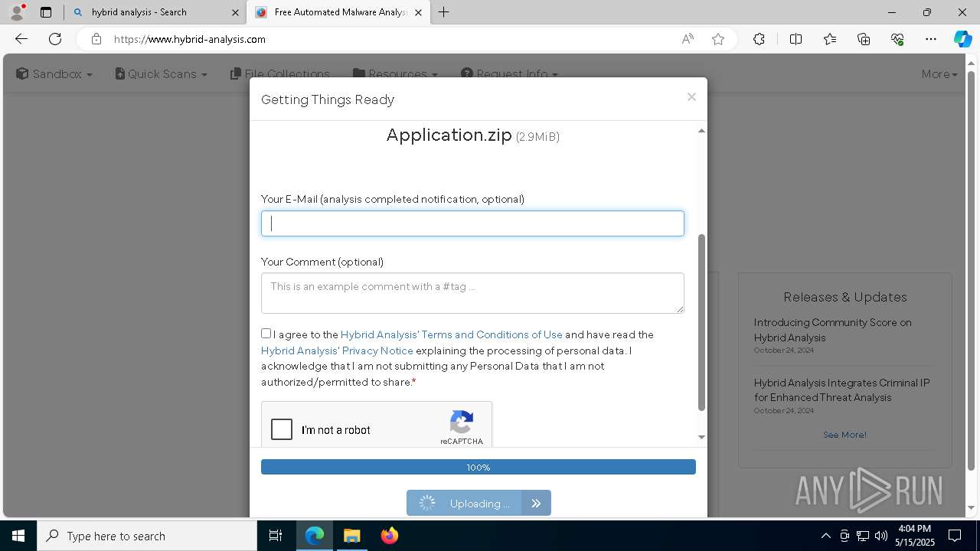Viewport: 980px width, 551px height.
Task: Check the terms agreement checkbox
Action: 266,334
